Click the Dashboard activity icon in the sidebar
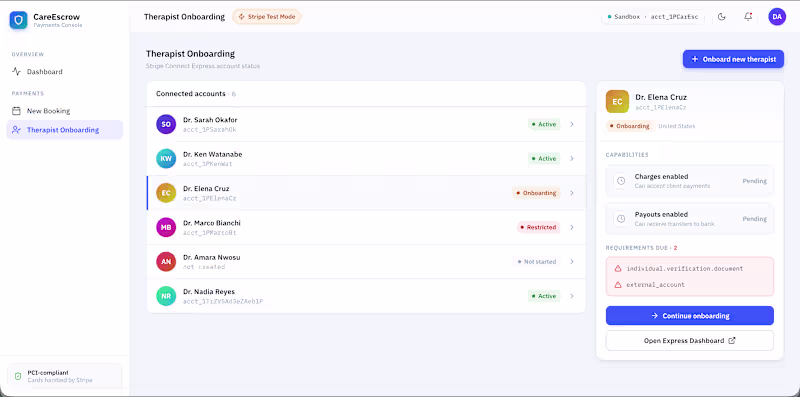Screen dimensions: 800x397 click(16, 71)
